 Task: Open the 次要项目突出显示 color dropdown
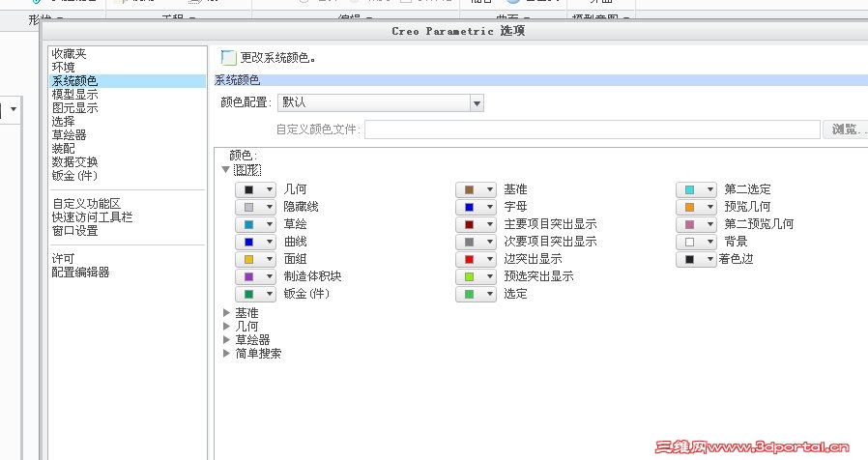coord(476,242)
